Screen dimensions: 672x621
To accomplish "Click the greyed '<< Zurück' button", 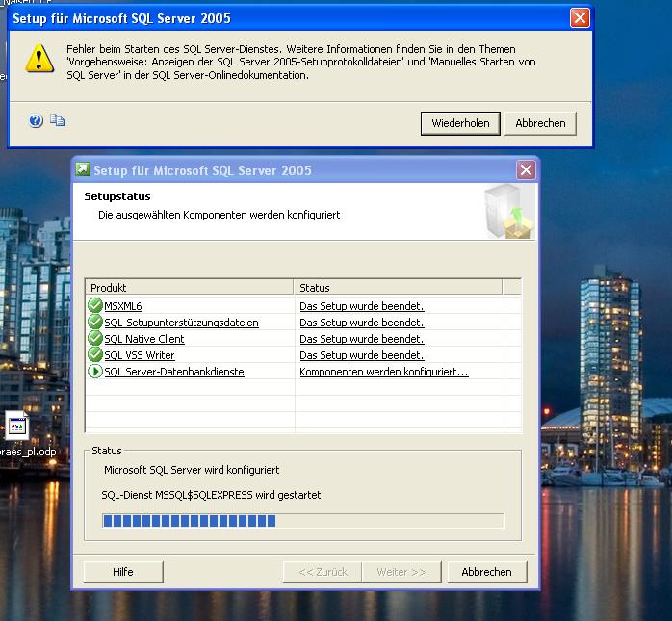I will click(323, 572).
